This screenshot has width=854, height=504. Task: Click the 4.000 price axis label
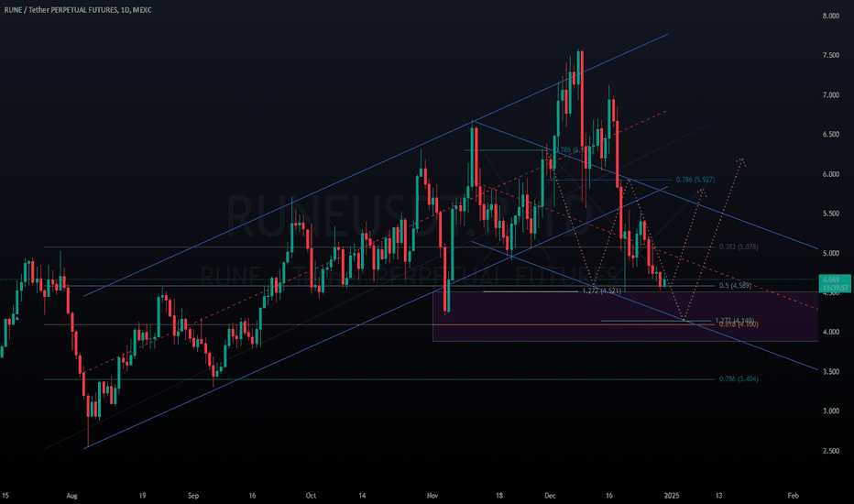point(830,332)
